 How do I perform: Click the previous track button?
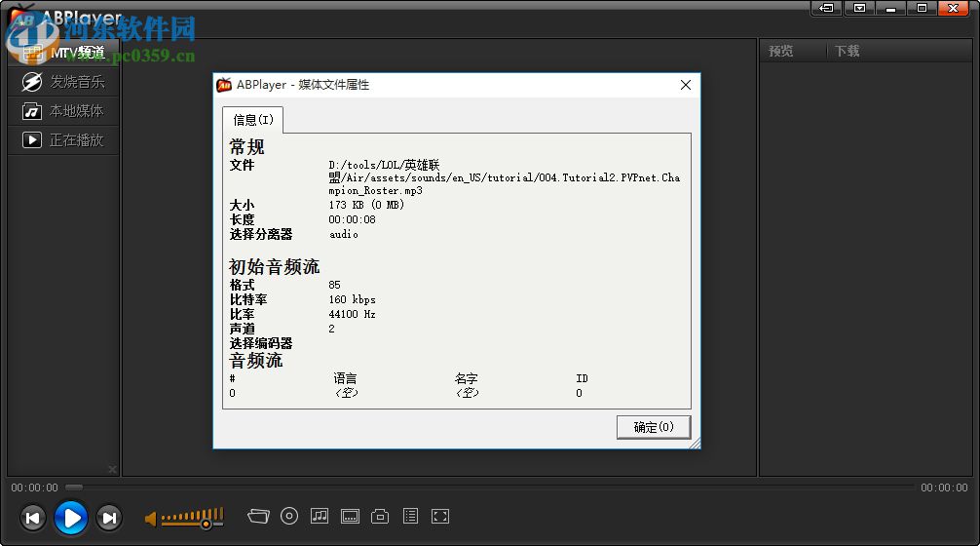pos(33,518)
